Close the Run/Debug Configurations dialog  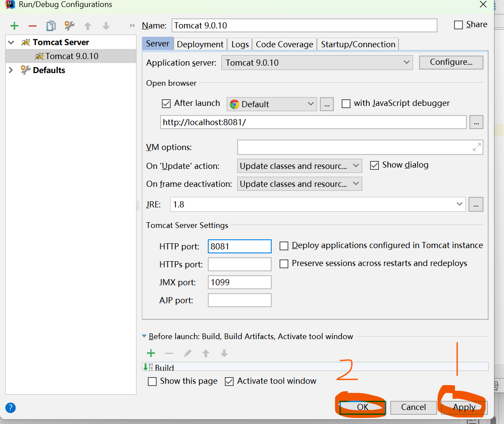(483, 4)
